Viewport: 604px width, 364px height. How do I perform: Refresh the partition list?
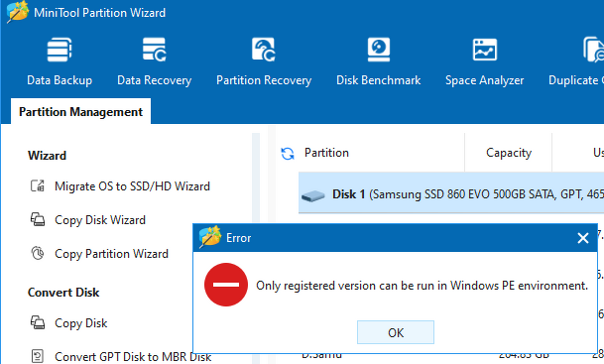[x=288, y=154]
